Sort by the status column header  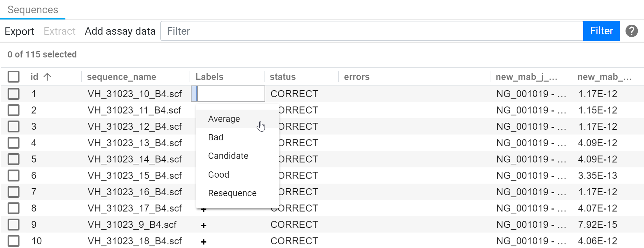(283, 77)
